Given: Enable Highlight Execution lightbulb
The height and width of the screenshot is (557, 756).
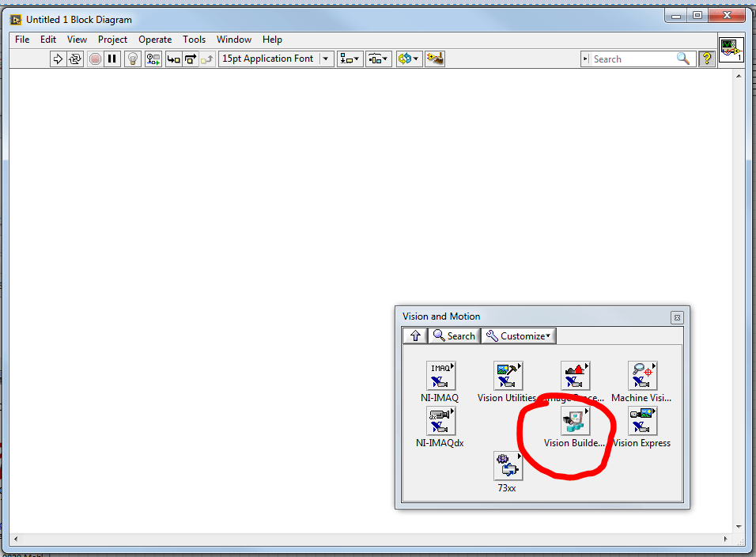Looking at the screenshot, I should (132, 59).
